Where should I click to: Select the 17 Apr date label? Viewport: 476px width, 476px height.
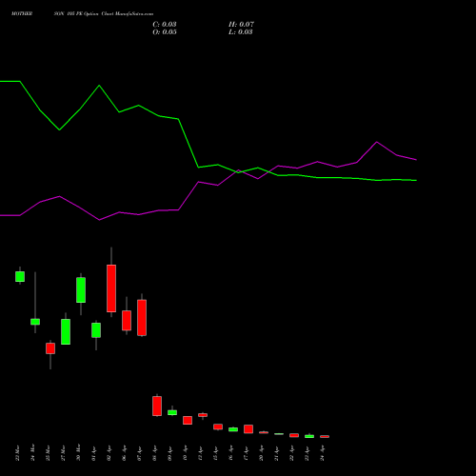click(x=246, y=453)
